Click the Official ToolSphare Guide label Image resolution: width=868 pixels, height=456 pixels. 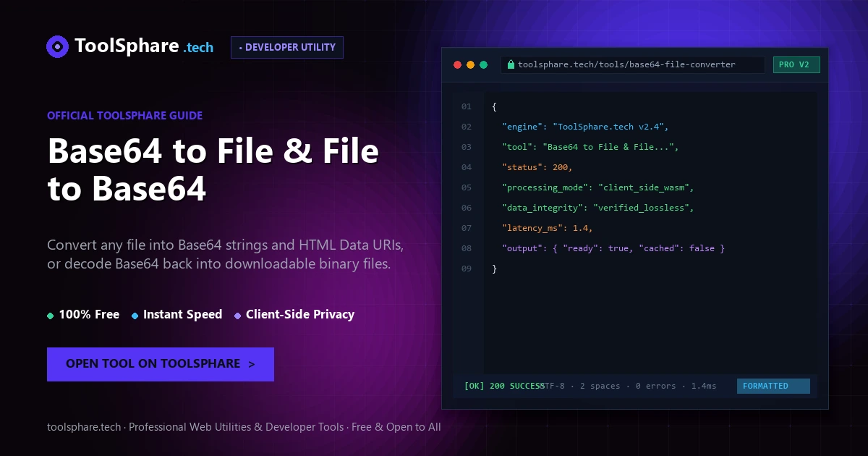124,115
